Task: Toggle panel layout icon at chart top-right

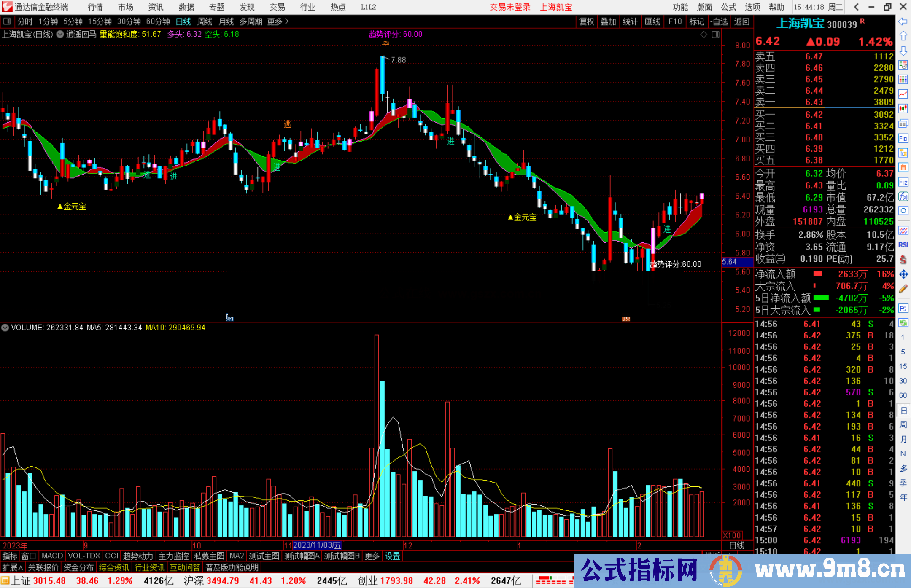Action: tap(716, 35)
